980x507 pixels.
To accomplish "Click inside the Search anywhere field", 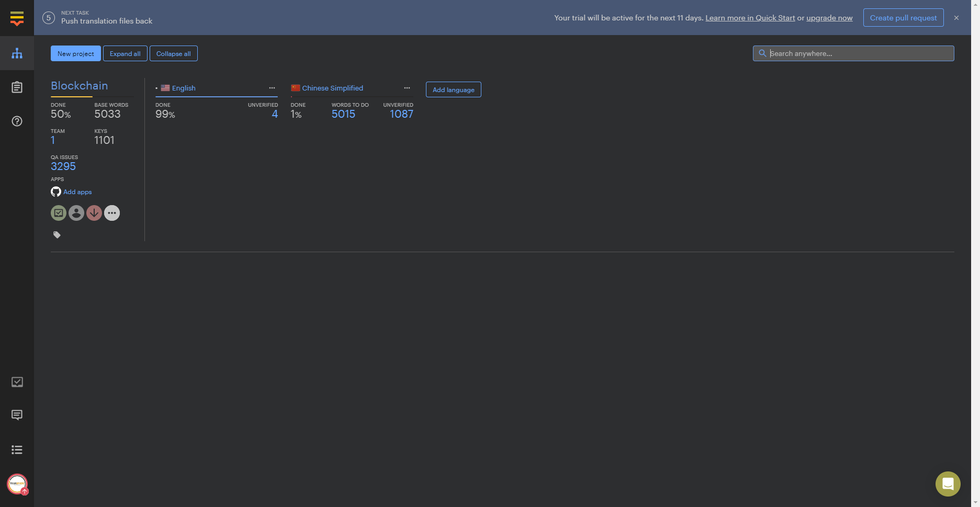I will pyautogui.click(x=853, y=53).
